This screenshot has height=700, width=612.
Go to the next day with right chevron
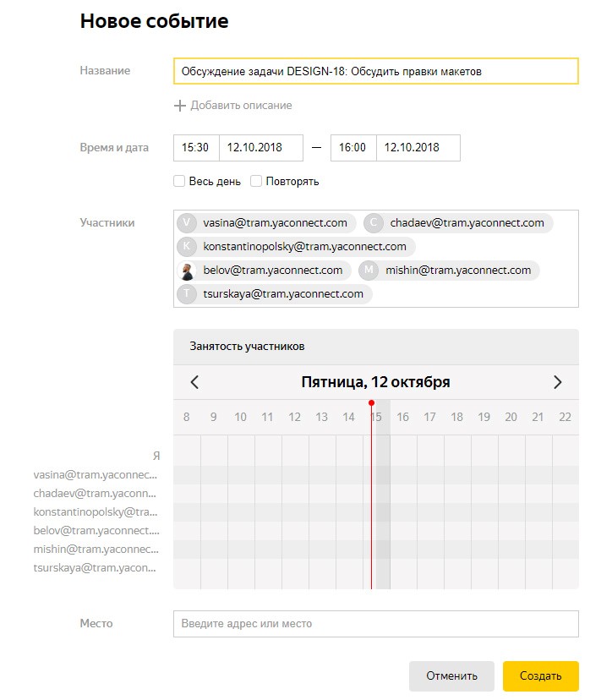[557, 382]
